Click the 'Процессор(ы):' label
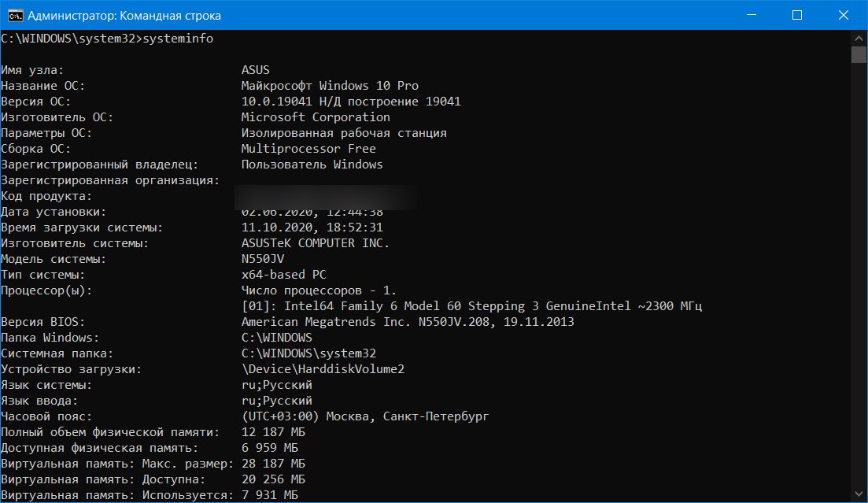The width and height of the screenshot is (868, 503). 46,290
